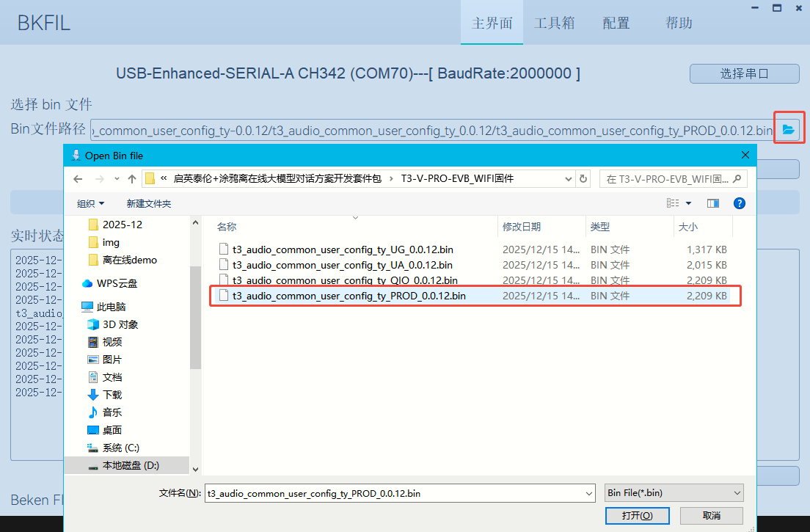810x532 pixels.
Task: Click the 选择串口 button
Action: (x=744, y=73)
